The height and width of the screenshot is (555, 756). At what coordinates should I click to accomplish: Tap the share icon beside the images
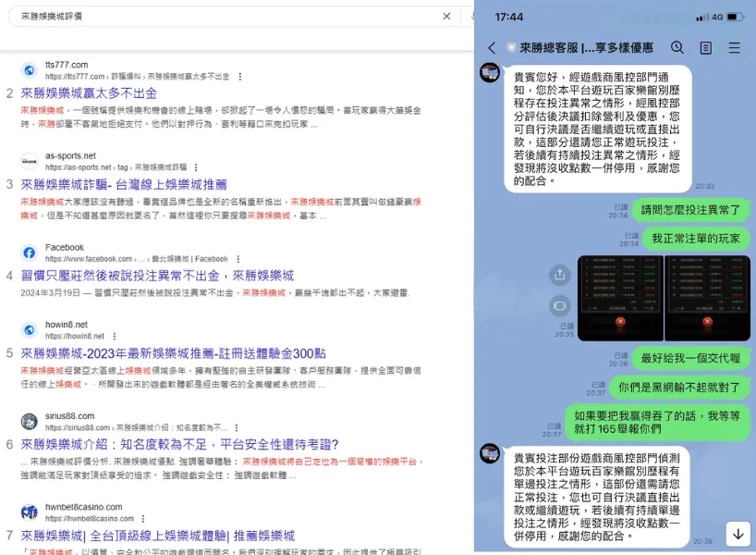(x=560, y=275)
